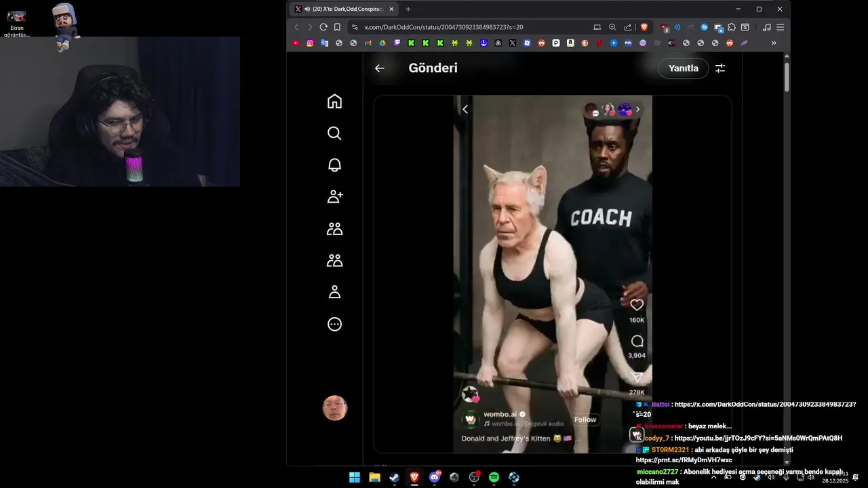Click the 3,904 comments count
The width and height of the screenshot is (868, 488).
coord(637,355)
